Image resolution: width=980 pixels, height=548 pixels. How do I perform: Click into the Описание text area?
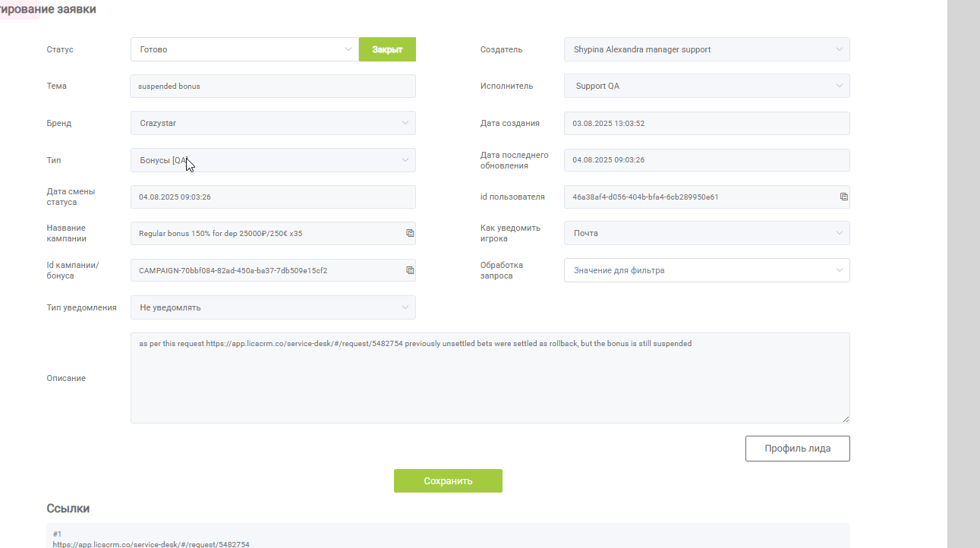pos(490,378)
